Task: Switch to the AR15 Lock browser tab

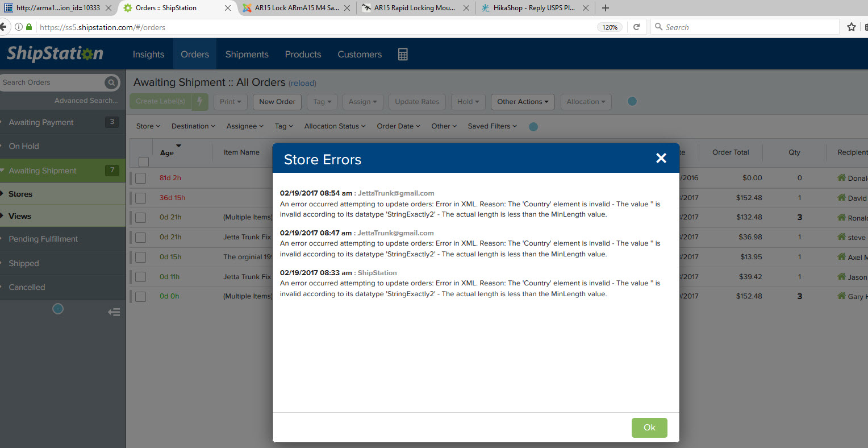Action: coord(296,8)
